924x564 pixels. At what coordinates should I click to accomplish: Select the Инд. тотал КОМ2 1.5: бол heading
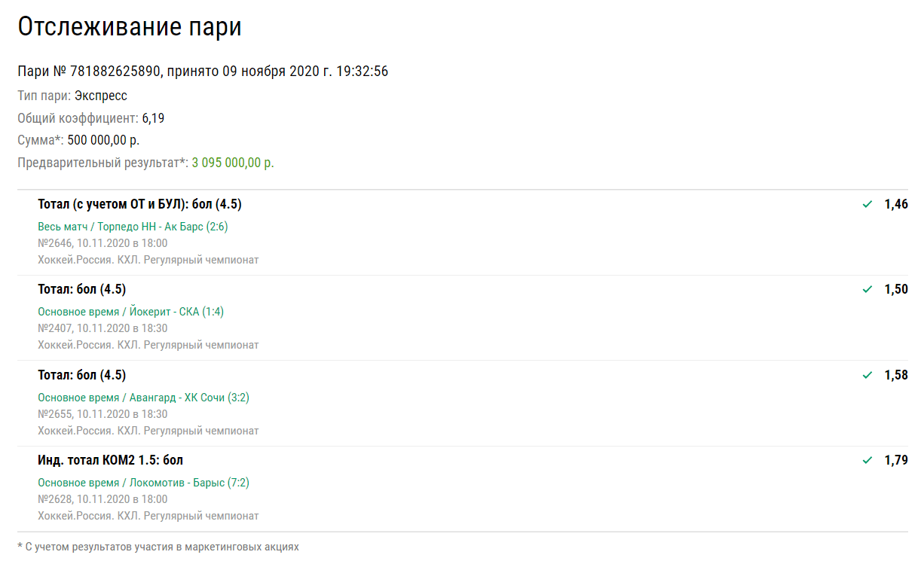pos(110,460)
